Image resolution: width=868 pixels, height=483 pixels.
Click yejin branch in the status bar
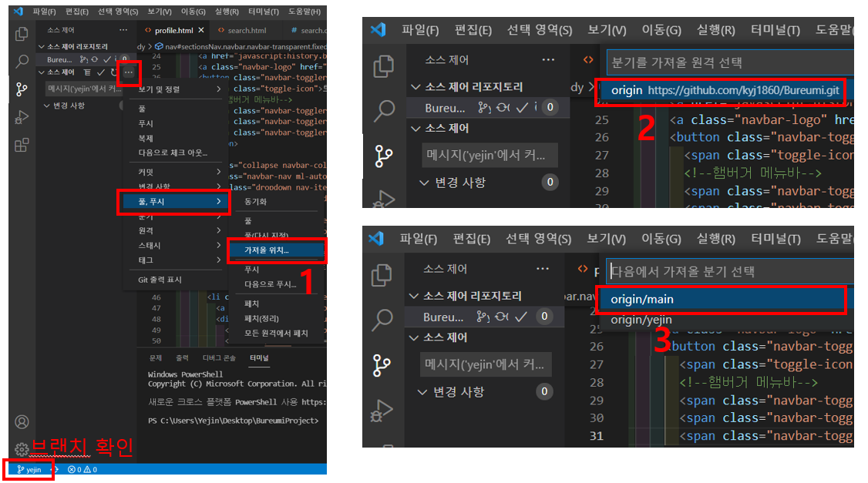point(29,469)
